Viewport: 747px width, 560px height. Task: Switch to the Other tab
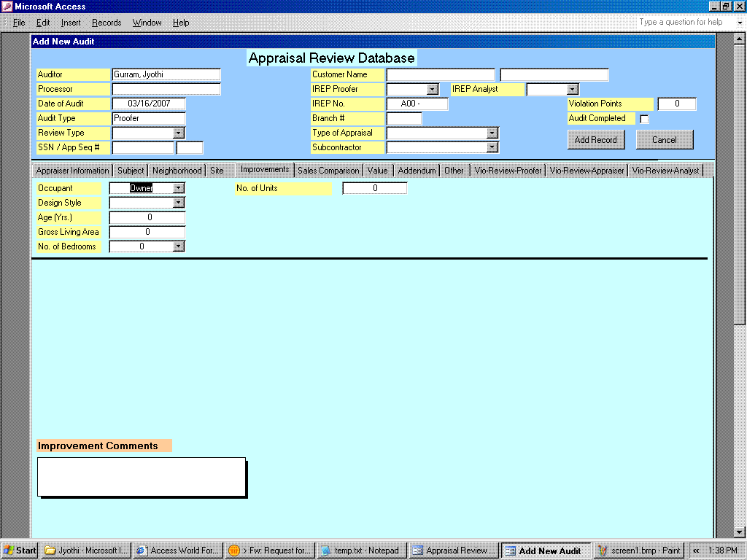(x=454, y=171)
